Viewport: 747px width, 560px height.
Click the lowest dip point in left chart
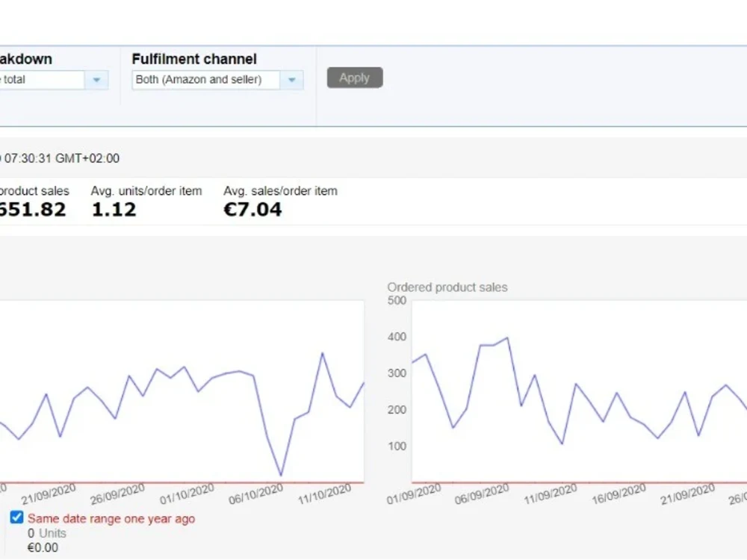(281, 474)
